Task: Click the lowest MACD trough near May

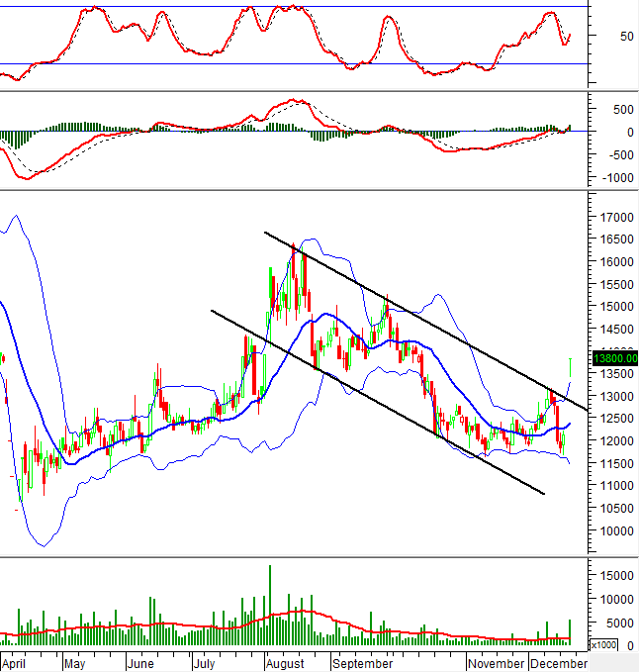Action: (x=27, y=176)
